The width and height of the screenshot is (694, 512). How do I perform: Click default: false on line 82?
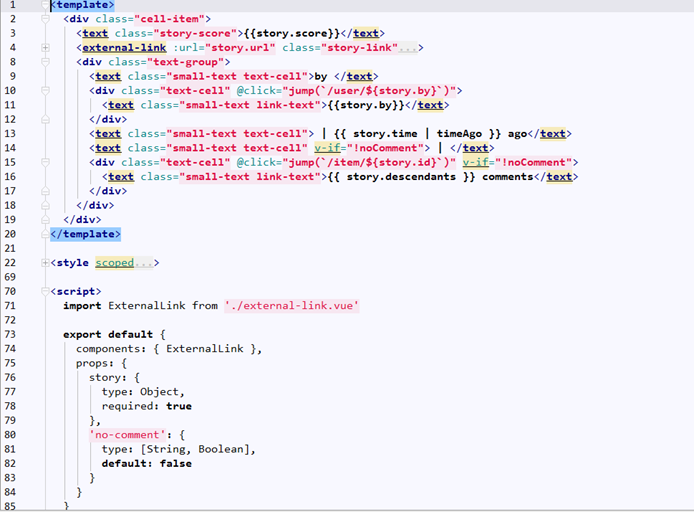[147, 464]
